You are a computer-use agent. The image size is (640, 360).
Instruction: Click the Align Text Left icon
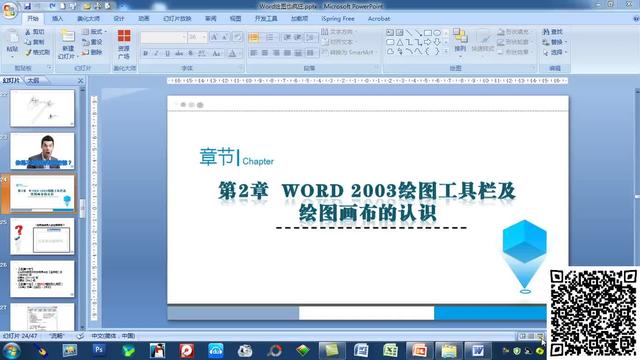pos(253,53)
